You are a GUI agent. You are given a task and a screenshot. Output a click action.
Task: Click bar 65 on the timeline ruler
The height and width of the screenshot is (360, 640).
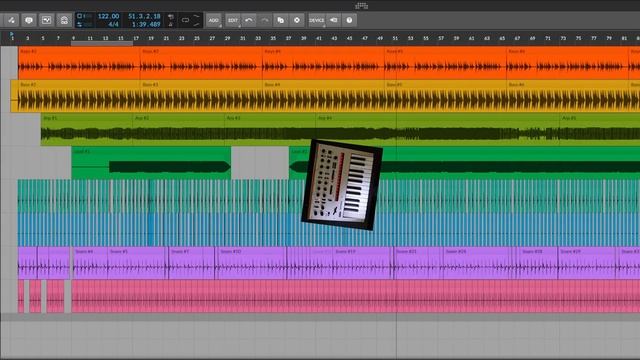pos(502,38)
